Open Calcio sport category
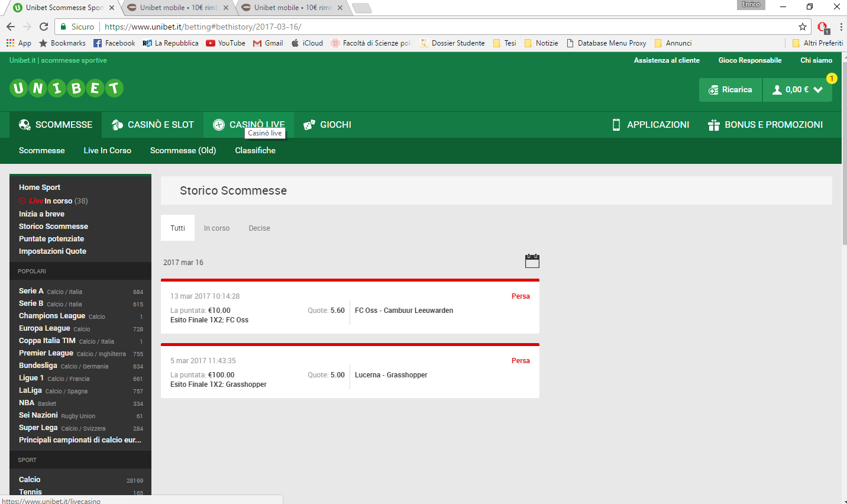 coord(80,480)
